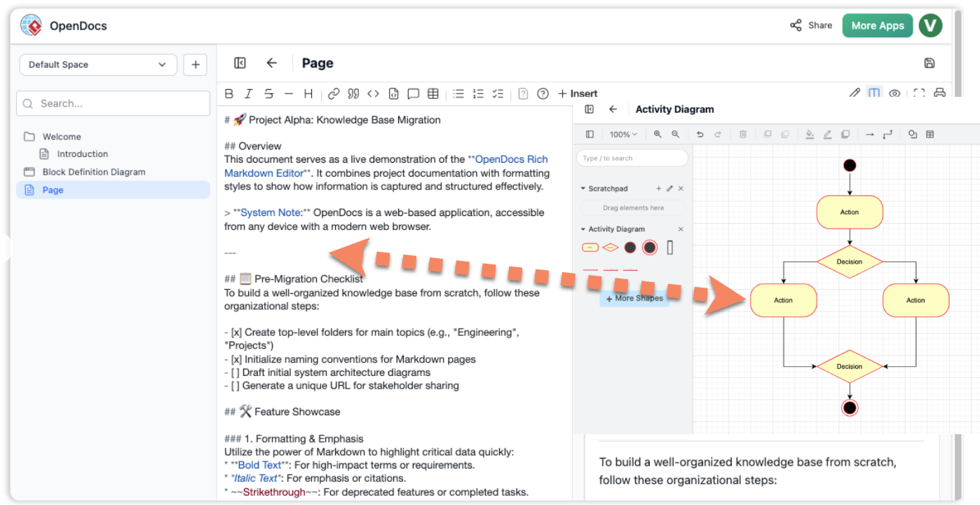980x505 pixels.
Task: Undo the last diagram change
Action: [700, 133]
